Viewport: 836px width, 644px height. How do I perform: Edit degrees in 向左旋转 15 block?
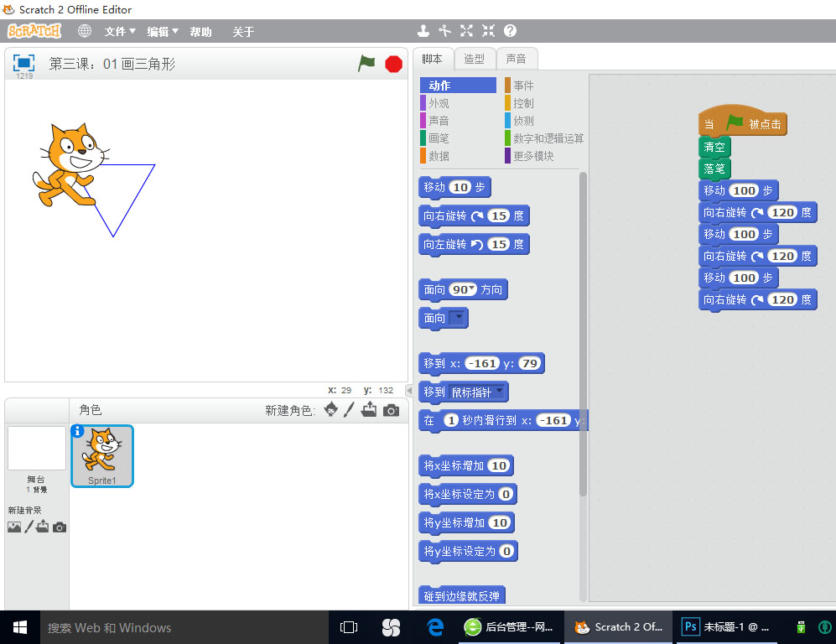point(499,244)
